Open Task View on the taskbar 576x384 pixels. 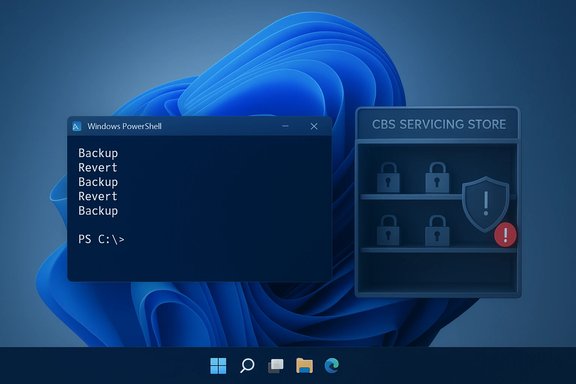pos(276,366)
